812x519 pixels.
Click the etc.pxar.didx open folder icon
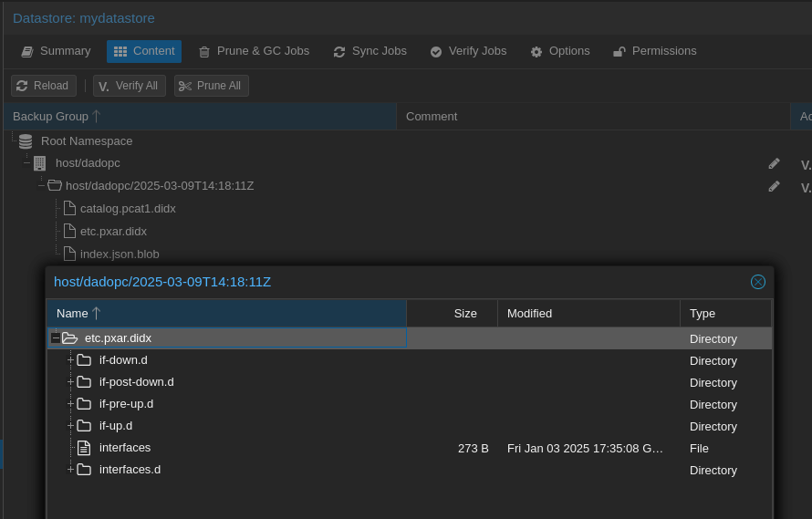[70, 338]
